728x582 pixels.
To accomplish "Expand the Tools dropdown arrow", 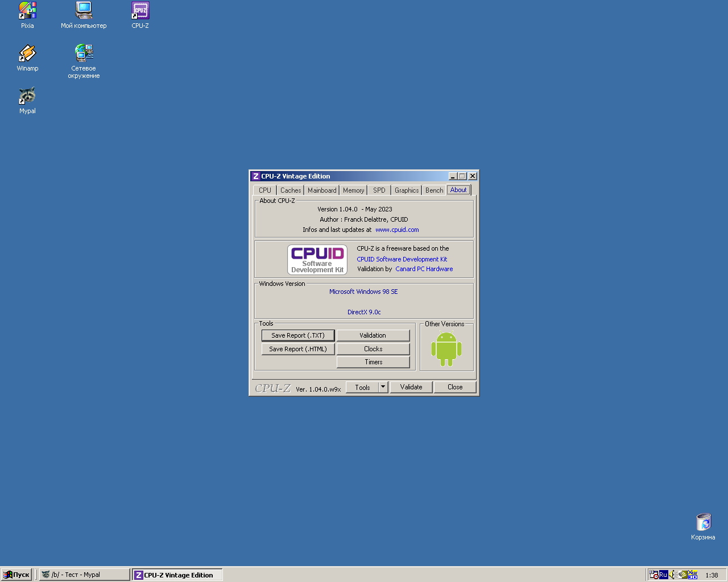I will (x=383, y=387).
